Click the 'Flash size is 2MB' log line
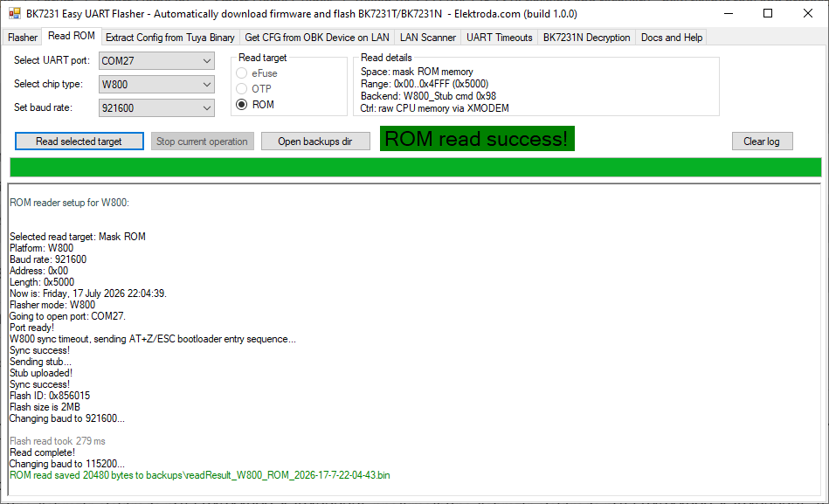Screen dimensions: 829x504 (x=45, y=407)
